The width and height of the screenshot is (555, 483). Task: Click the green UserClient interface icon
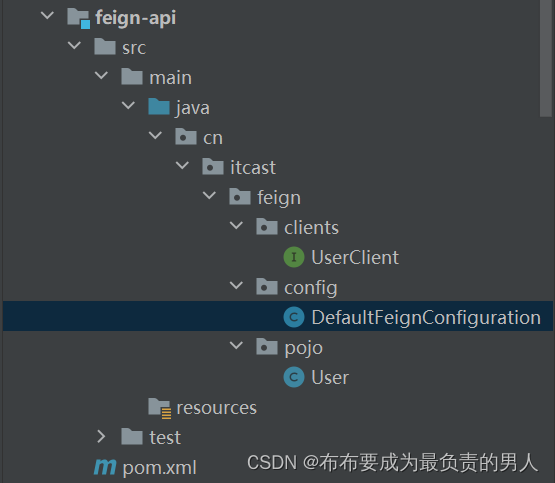pyautogui.click(x=294, y=257)
